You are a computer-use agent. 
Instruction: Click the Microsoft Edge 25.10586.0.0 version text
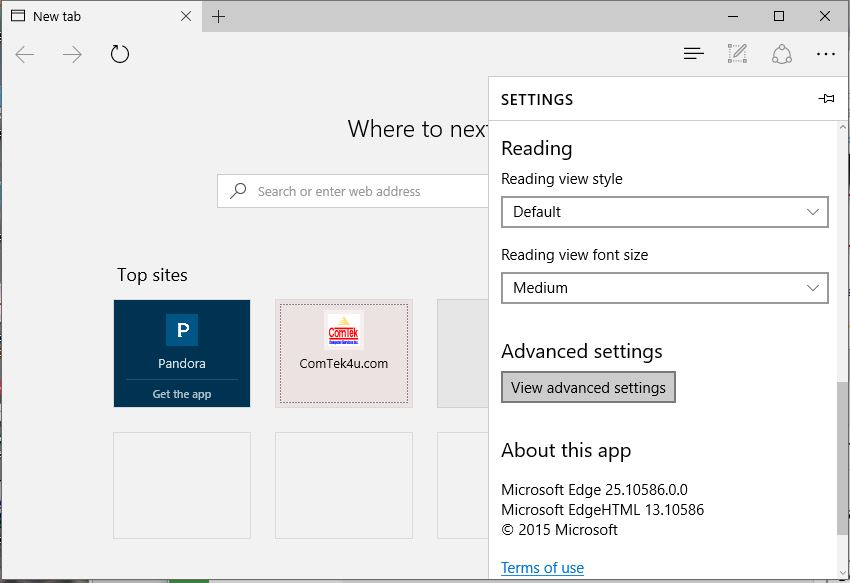point(594,490)
